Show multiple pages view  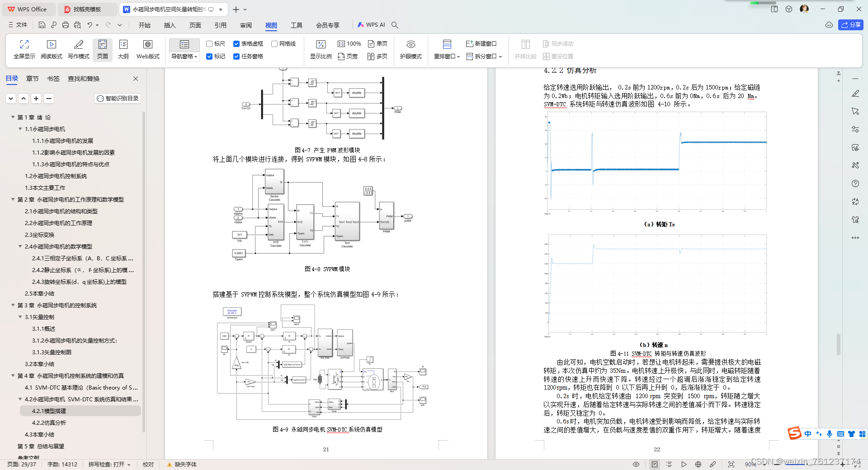point(377,56)
